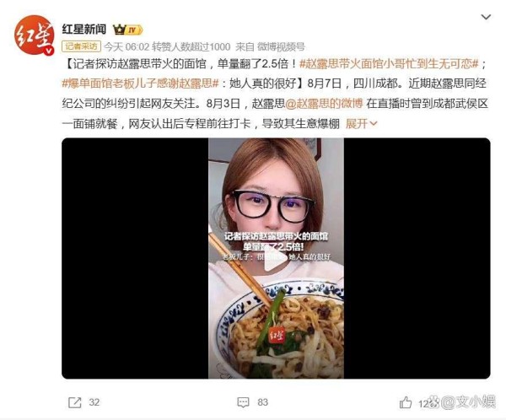Open the 红星新闻 profile avatar

(x=35, y=35)
